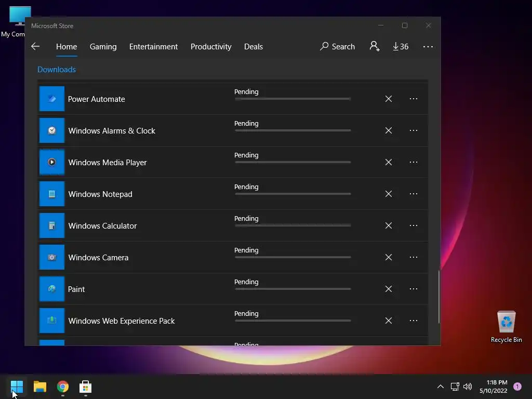The image size is (532, 399).
Task: Click the Paint download progress bar
Action: [x=293, y=289]
